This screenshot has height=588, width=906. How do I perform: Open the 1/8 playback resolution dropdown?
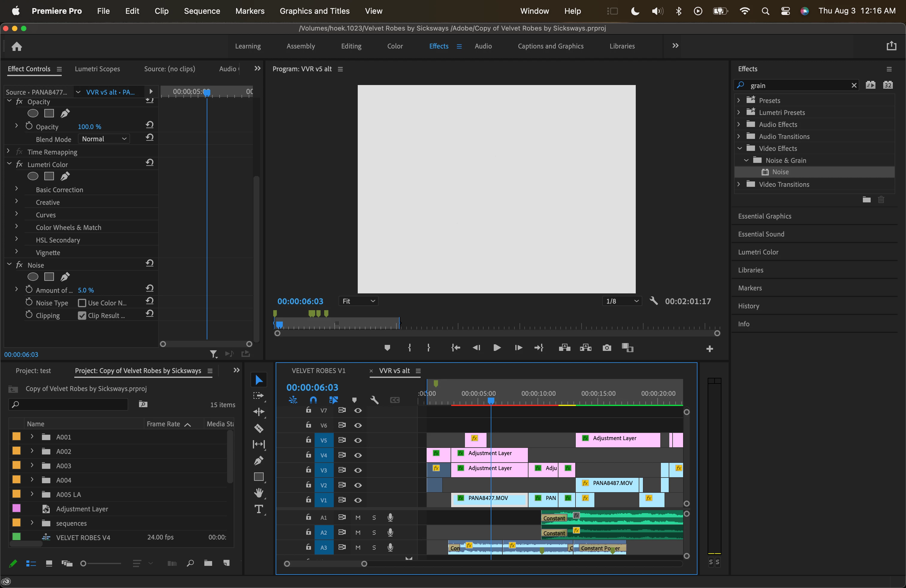coord(622,301)
